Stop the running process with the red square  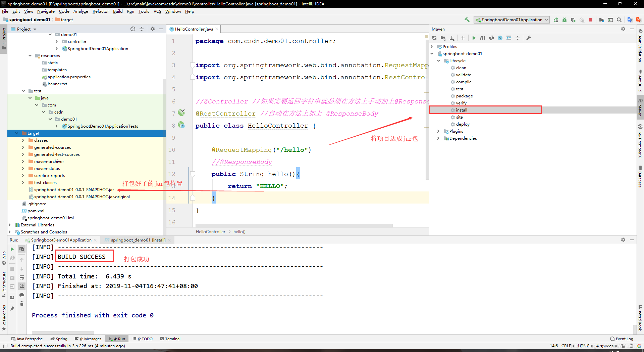pos(591,20)
